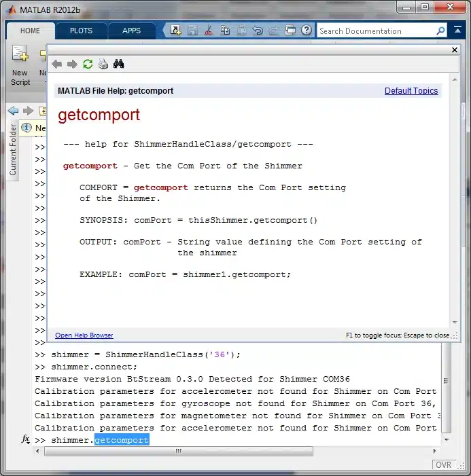The width and height of the screenshot is (471, 476).
Task: Click the fx function browser icon
Action: [26, 439]
